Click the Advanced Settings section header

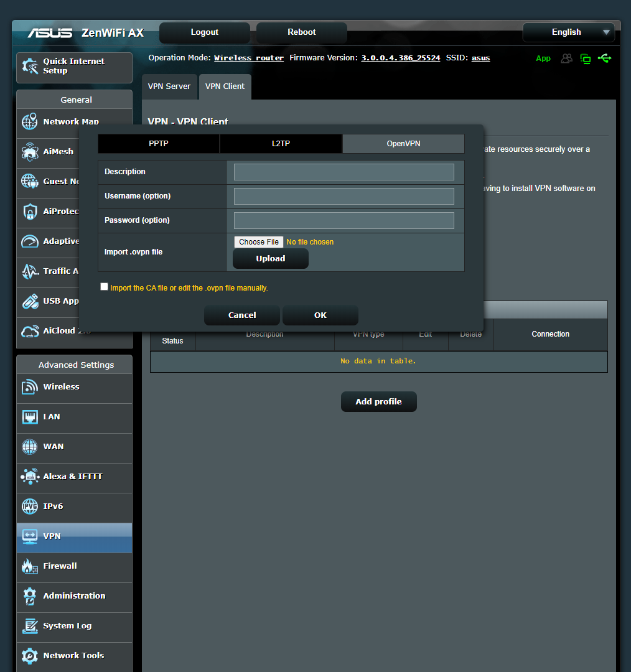click(x=76, y=365)
